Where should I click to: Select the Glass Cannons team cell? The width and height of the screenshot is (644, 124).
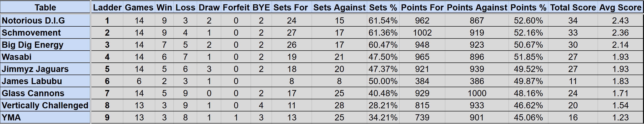(45, 93)
